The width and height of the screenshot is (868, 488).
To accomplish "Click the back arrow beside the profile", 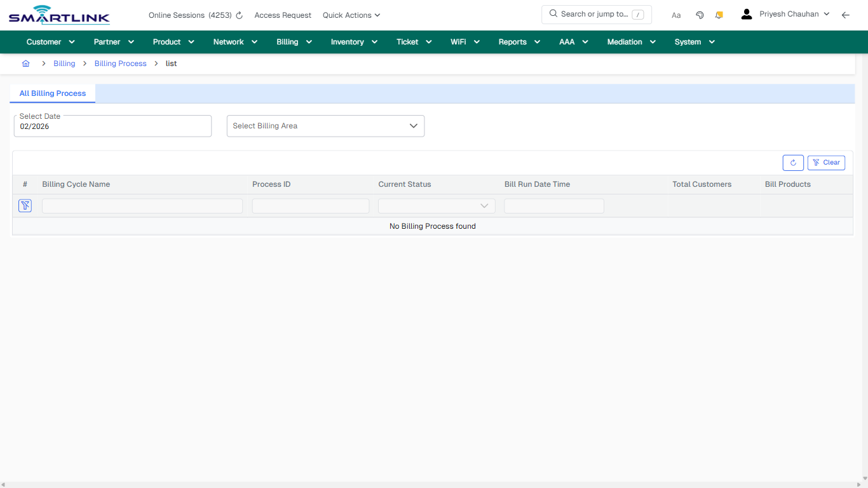I will tap(846, 15).
